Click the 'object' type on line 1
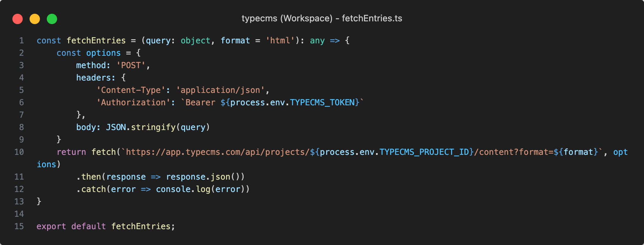 click(195, 41)
